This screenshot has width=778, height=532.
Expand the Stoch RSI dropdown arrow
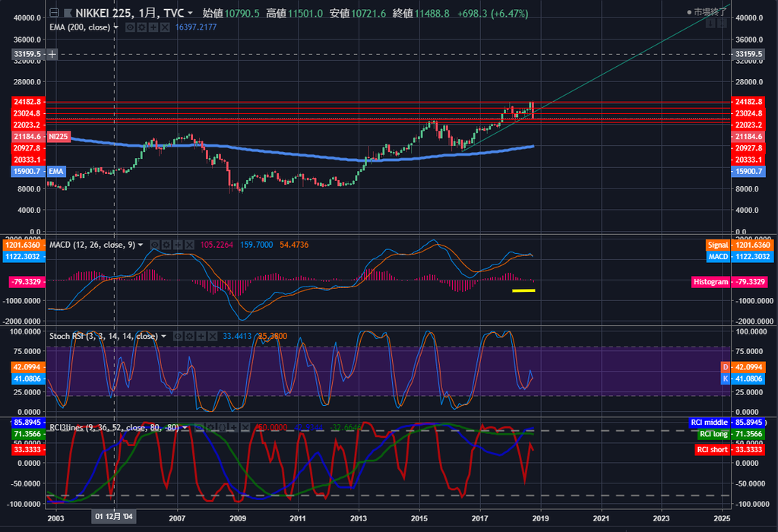(x=163, y=336)
